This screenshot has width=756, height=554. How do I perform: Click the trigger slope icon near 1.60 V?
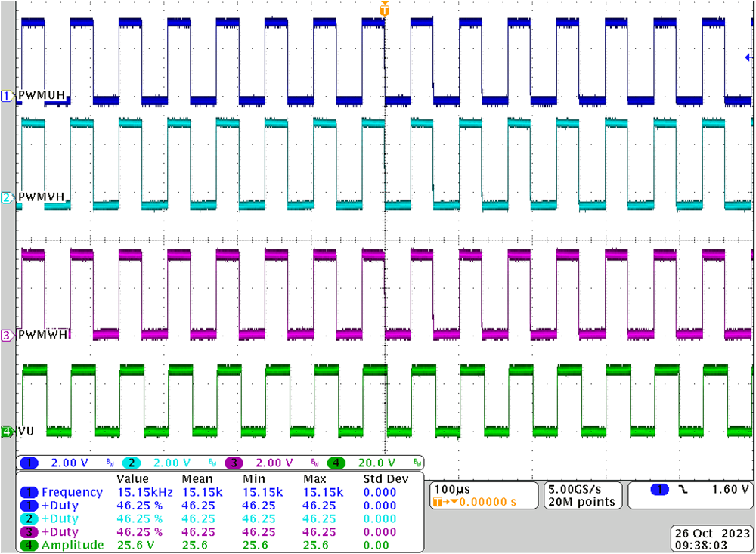click(683, 491)
